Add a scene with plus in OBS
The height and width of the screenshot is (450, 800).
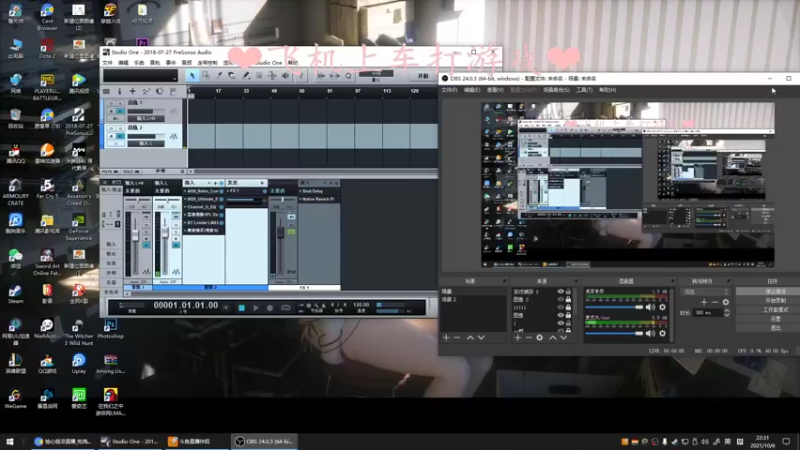coord(446,338)
